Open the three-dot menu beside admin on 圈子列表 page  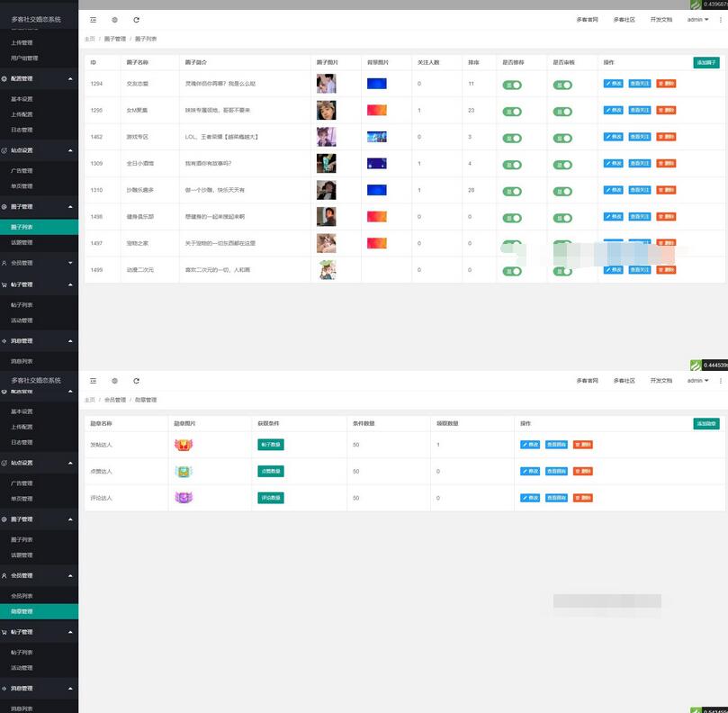click(720, 19)
